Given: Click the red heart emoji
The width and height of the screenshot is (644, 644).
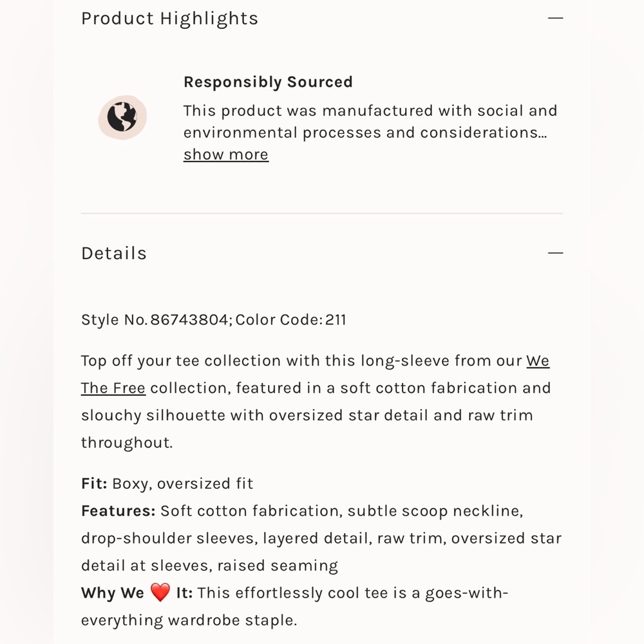Looking at the screenshot, I should click(x=160, y=592).
